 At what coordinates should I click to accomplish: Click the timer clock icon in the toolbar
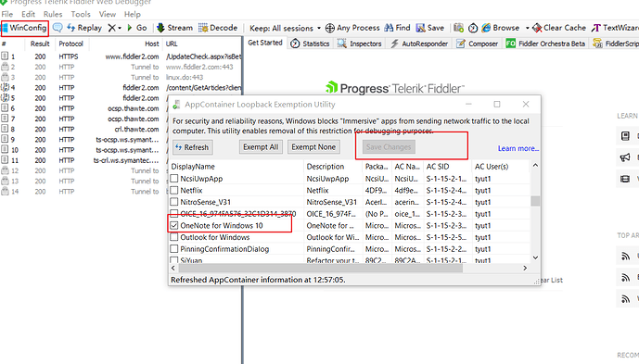[473, 28]
